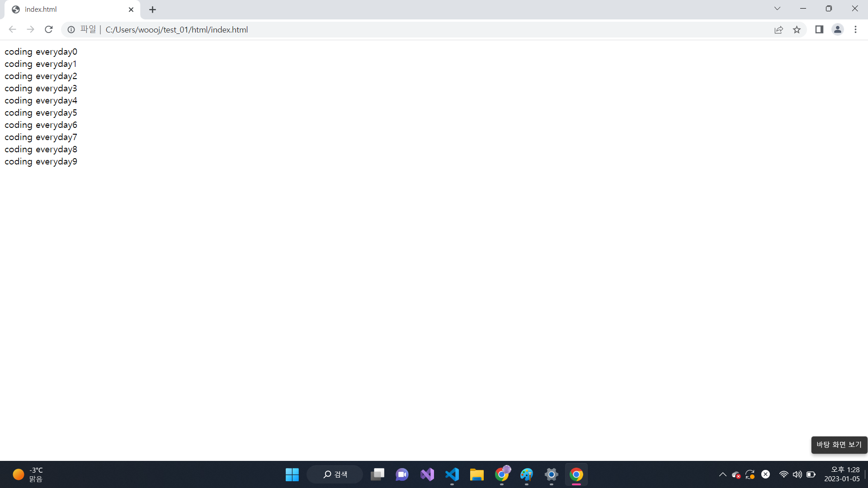This screenshot has width=868, height=488.
Task: Open File Explorer from taskbar
Action: [476, 474]
